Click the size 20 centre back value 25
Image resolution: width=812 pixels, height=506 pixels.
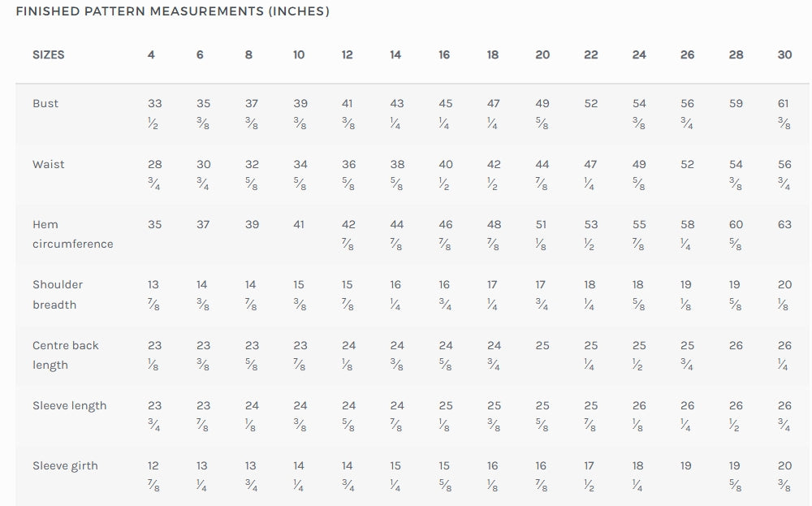tap(542, 345)
